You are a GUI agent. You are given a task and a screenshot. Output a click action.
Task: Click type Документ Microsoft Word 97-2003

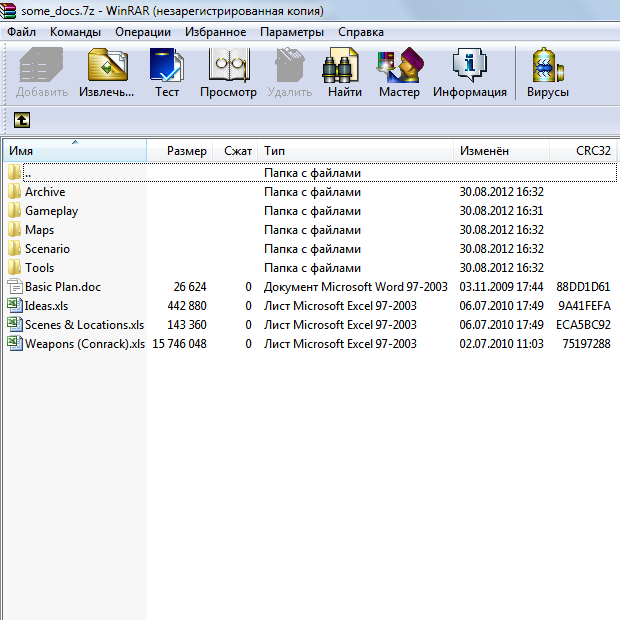355,287
